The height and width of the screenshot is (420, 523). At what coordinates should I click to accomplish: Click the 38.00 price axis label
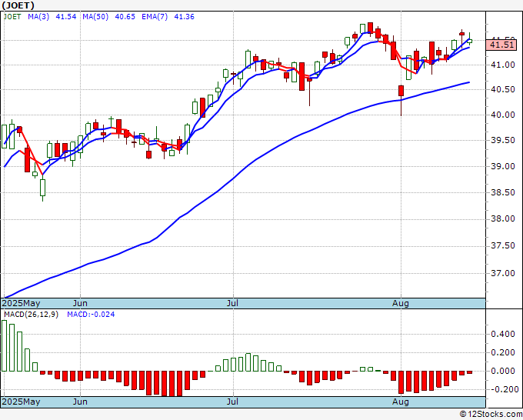503,218
